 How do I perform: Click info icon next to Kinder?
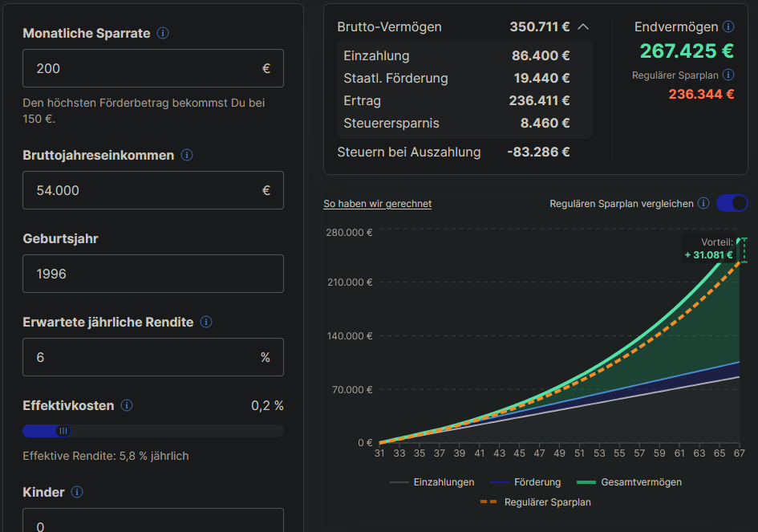coord(77,492)
